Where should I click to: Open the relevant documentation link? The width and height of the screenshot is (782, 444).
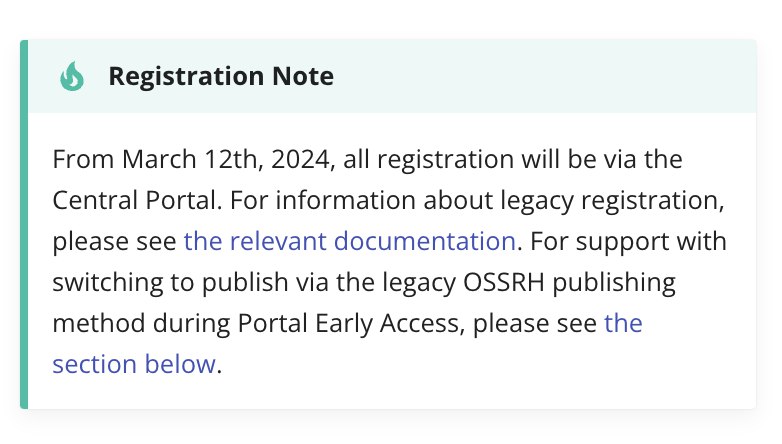pos(350,241)
